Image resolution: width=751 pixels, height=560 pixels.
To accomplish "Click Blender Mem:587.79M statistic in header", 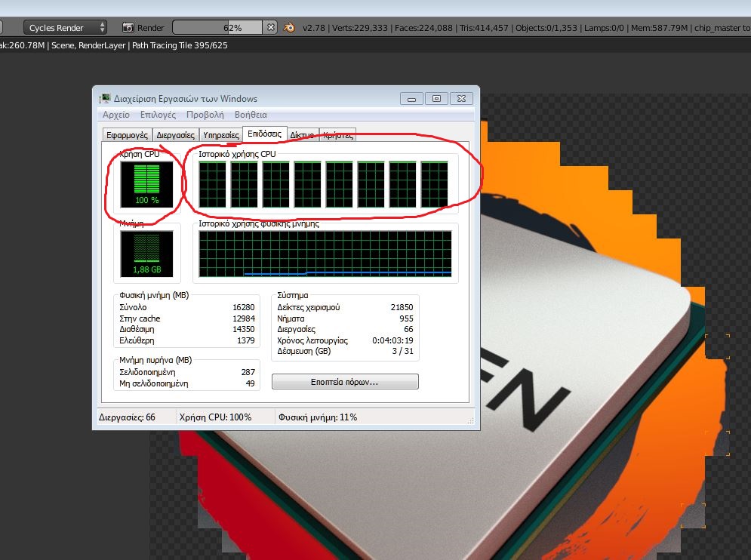I will point(659,28).
